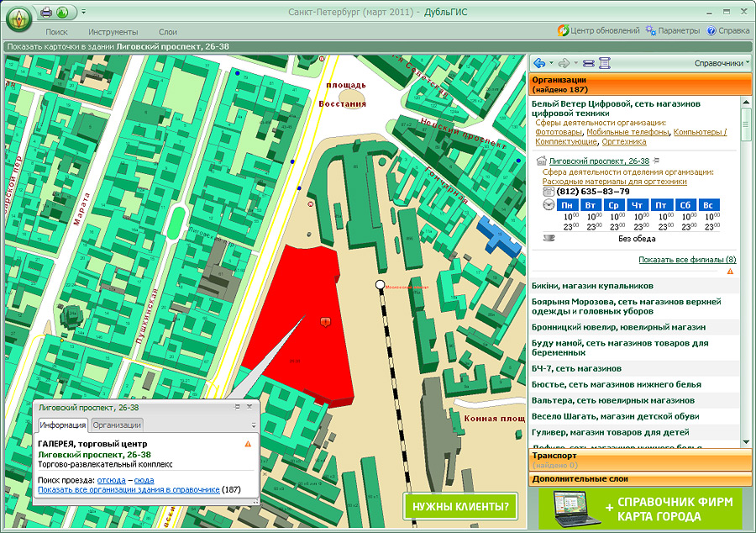756x533 pixels.
Task: Select Вальтера, сеть ювелирных магазинов
Action: [634, 400]
